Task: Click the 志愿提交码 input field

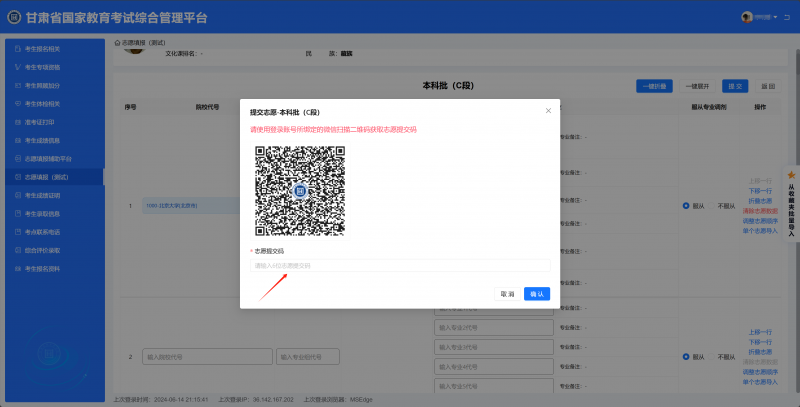Action: coord(400,265)
